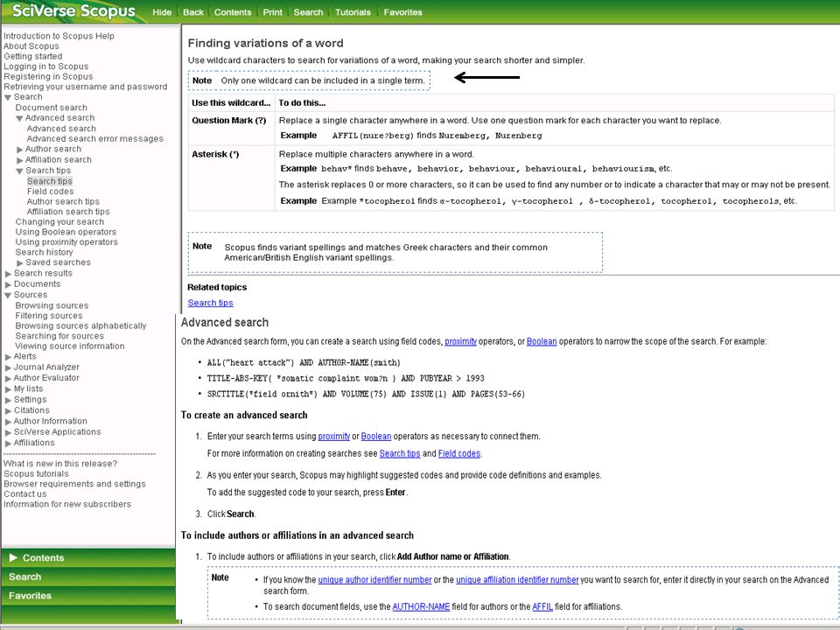
Task: Open the Contact us entry
Action: tap(24, 494)
